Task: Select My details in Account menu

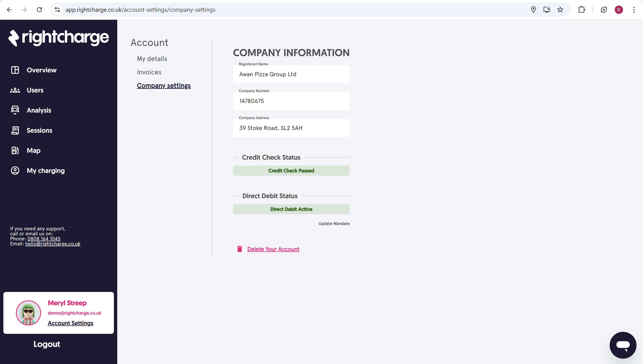Action: tap(152, 59)
